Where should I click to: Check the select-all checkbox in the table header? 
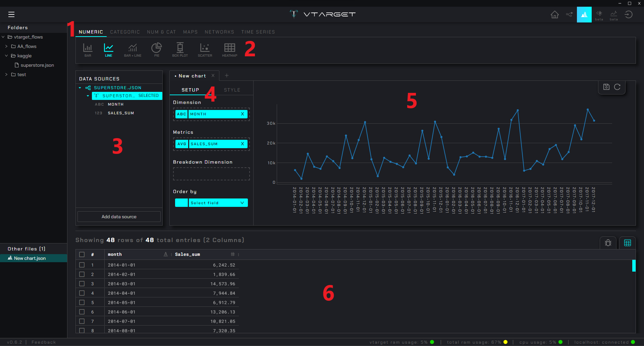82,254
